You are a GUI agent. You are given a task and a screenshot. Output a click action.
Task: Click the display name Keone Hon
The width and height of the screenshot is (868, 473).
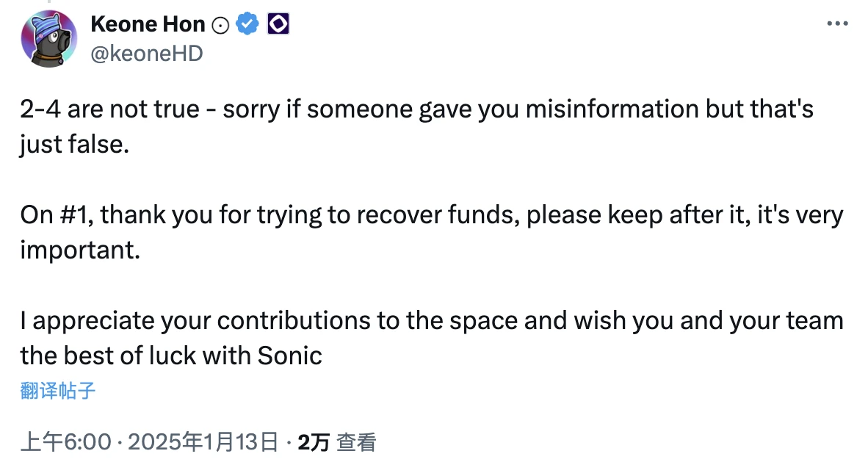pos(148,24)
